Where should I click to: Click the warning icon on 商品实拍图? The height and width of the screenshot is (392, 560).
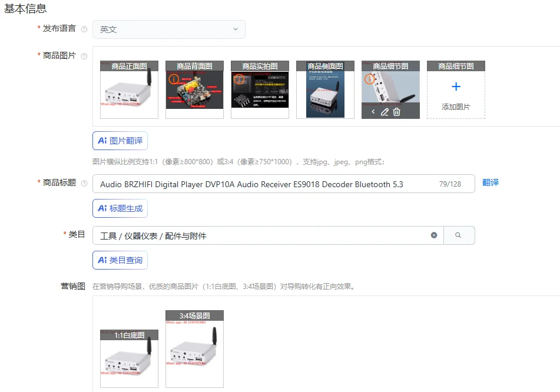tap(239, 79)
